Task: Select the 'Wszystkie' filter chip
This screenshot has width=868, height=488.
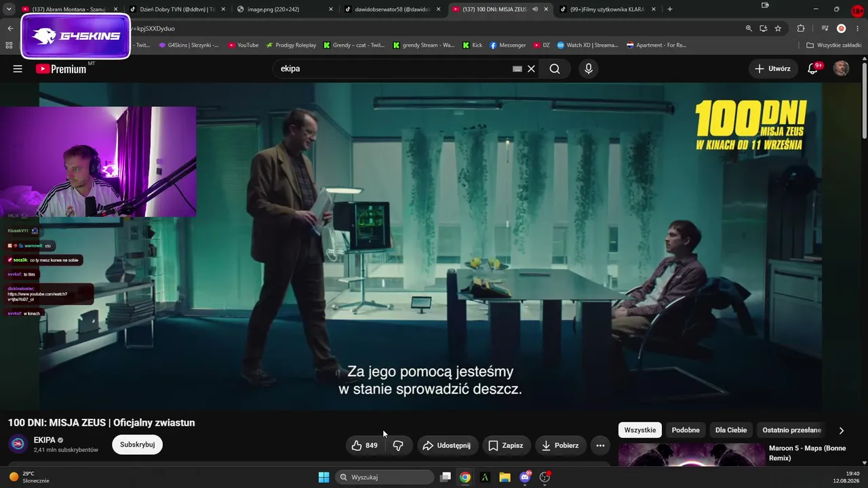Action: click(x=640, y=430)
